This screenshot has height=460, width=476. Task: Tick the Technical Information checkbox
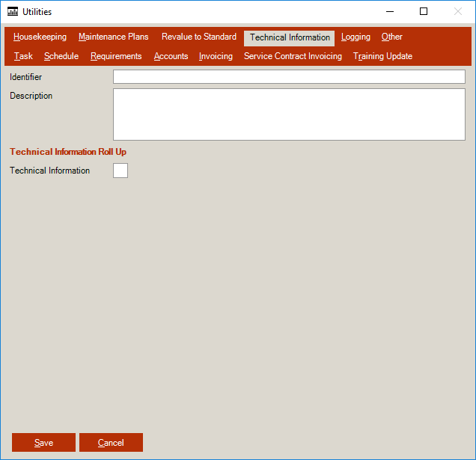coord(120,171)
